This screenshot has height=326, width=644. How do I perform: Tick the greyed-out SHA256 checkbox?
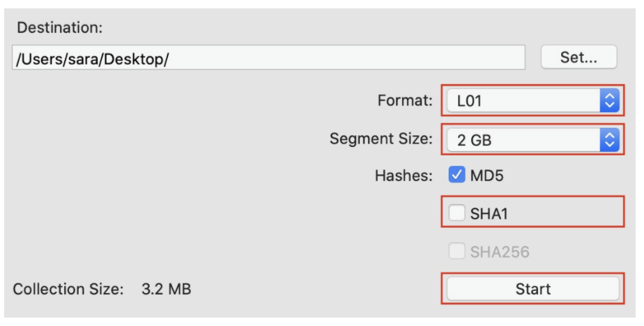point(457,251)
